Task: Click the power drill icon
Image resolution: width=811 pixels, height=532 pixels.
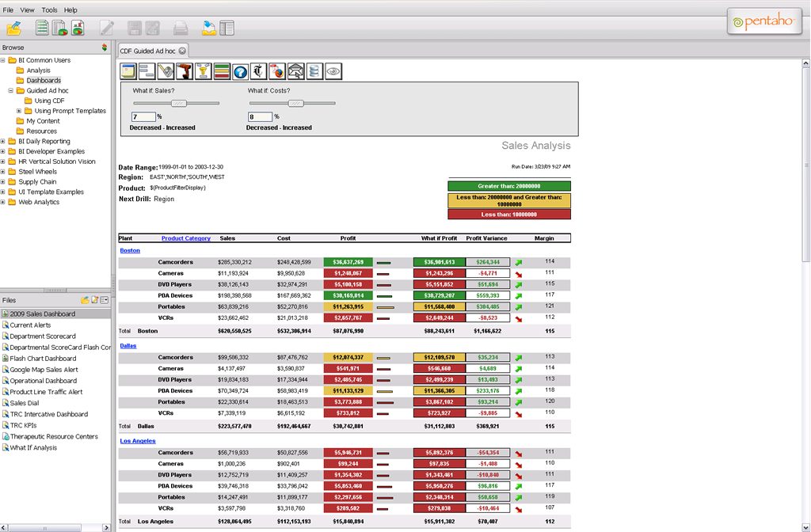Action: click(184, 71)
